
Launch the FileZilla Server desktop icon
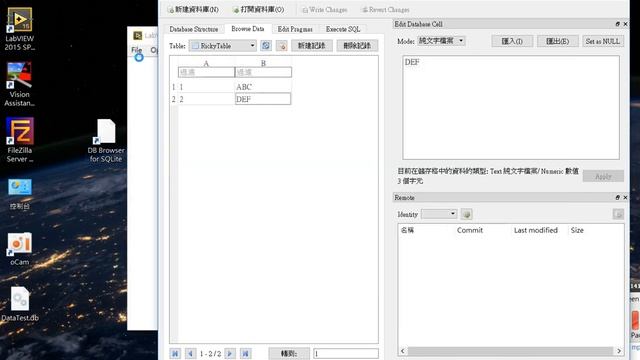(20, 140)
